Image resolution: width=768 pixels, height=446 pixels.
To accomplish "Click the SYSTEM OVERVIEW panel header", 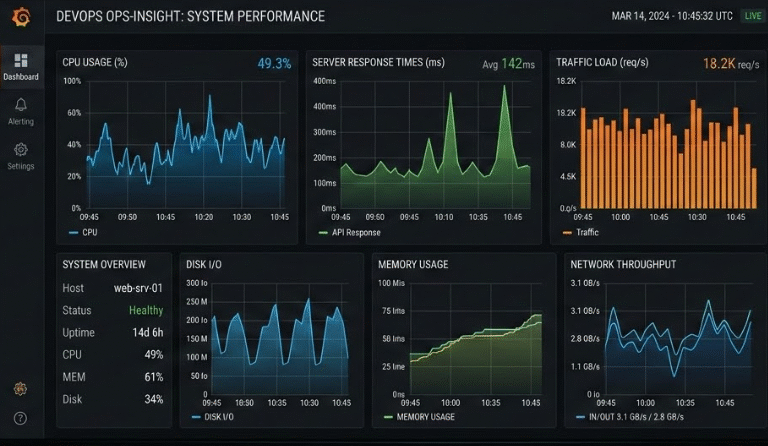I will (104, 264).
